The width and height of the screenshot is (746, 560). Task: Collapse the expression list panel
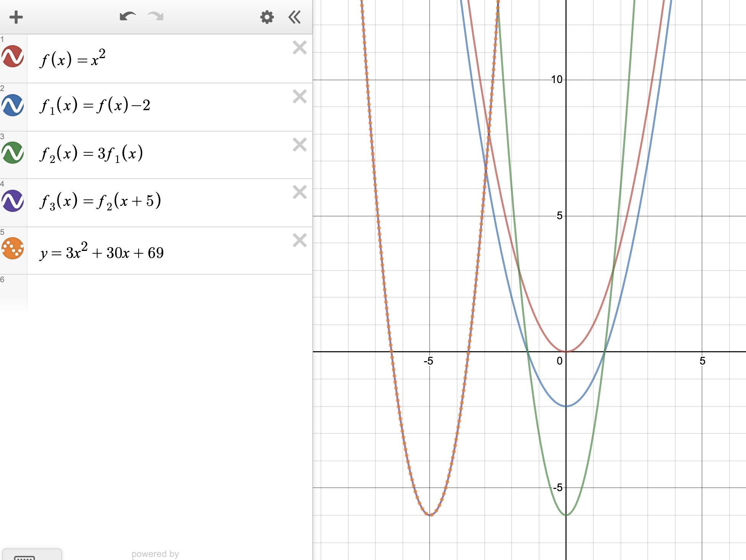coord(294,17)
